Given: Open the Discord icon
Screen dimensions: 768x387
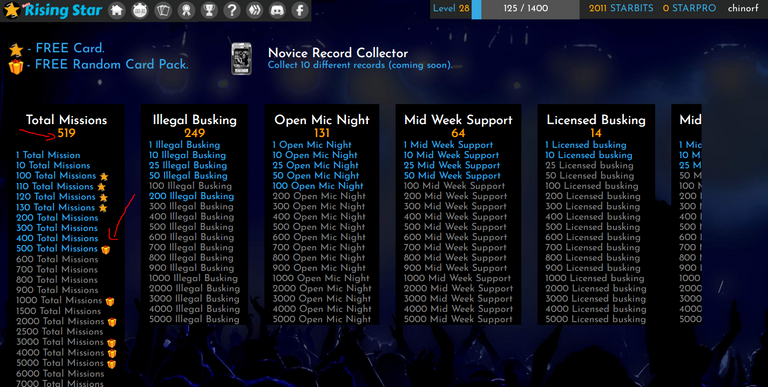Looking at the screenshot, I should (x=277, y=10).
